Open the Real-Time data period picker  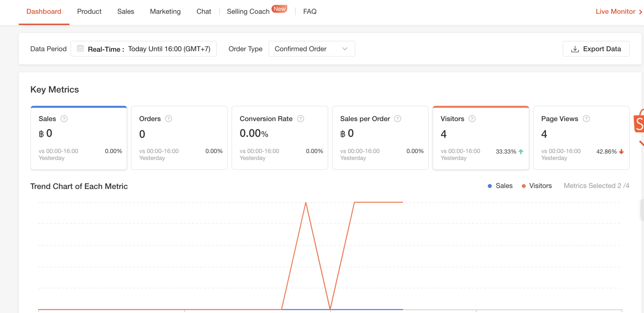tap(144, 49)
